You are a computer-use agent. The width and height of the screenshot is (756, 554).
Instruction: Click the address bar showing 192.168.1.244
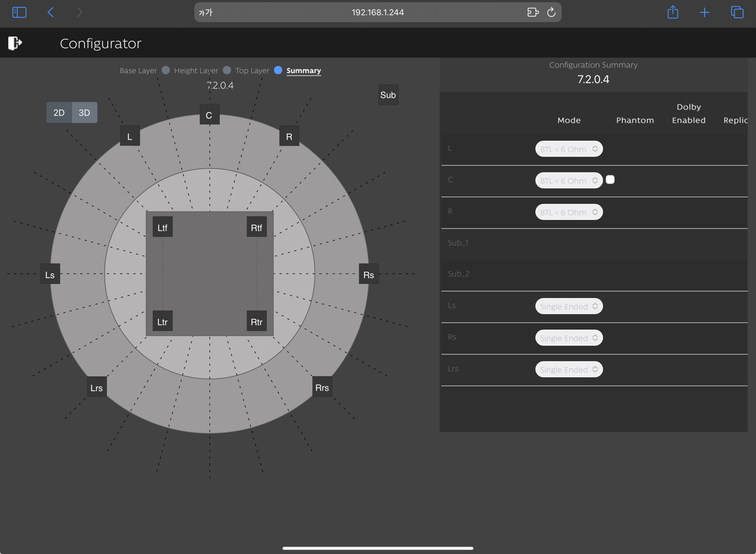pos(377,12)
